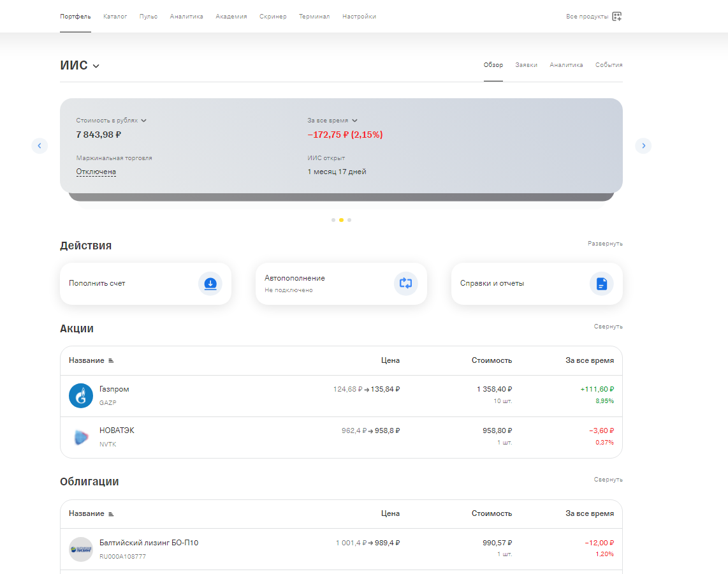Click portfolio value 7 843,98 ₽
The image size is (728, 574).
click(x=98, y=135)
